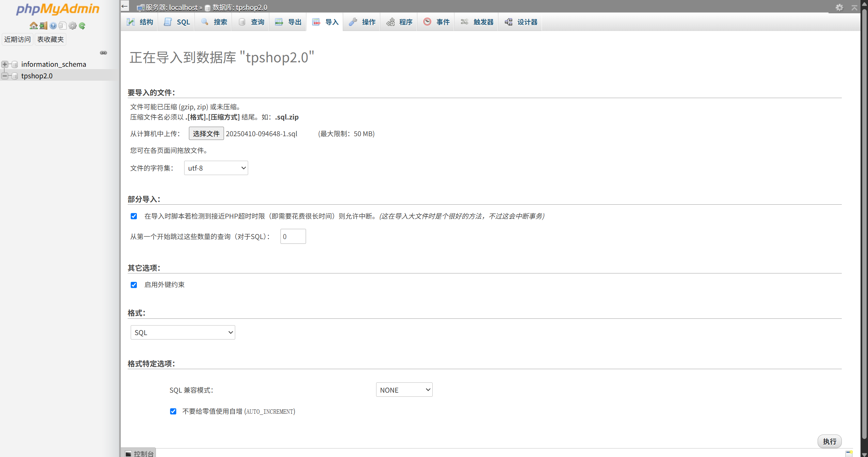The height and width of the screenshot is (457, 868).
Task: Select information_schema database in tree
Action: 54,64
